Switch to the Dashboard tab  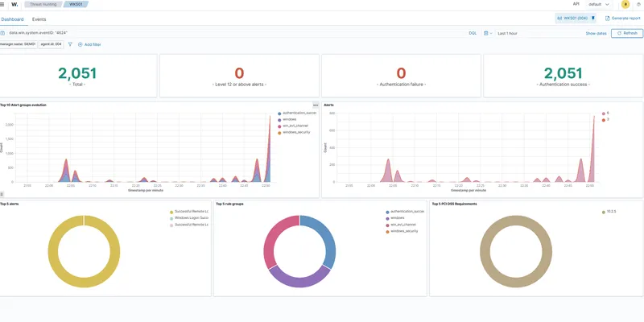[x=12, y=19]
